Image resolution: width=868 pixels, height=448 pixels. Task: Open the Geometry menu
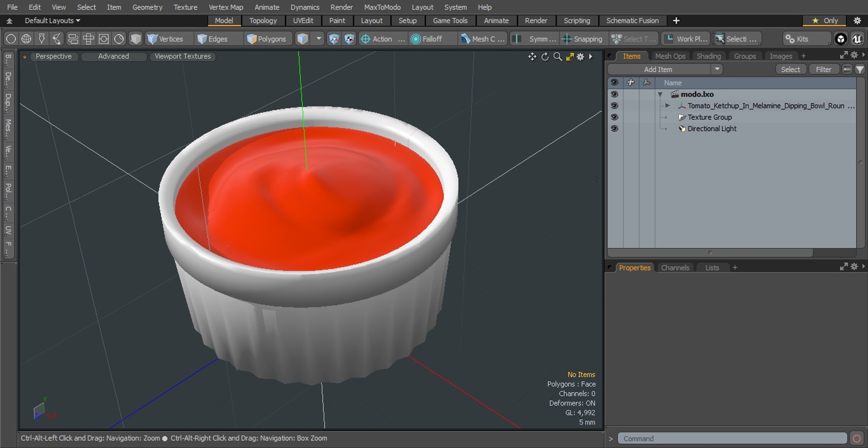click(x=147, y=7)
